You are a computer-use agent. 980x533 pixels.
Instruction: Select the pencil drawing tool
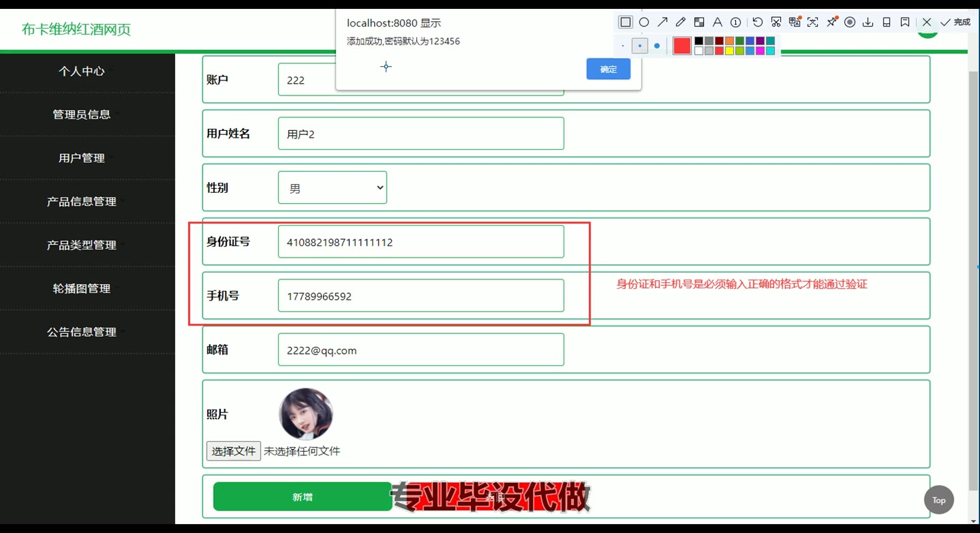[681, 22]
